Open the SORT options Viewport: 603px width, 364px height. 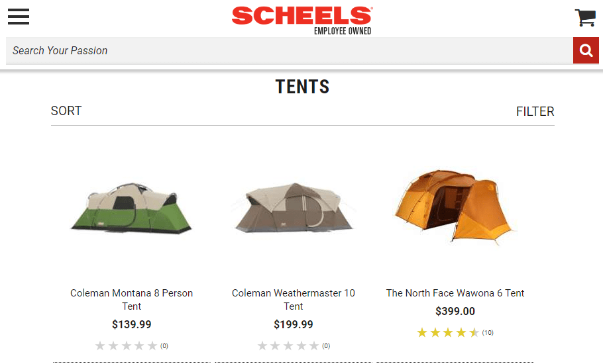(x=66, y=111)
